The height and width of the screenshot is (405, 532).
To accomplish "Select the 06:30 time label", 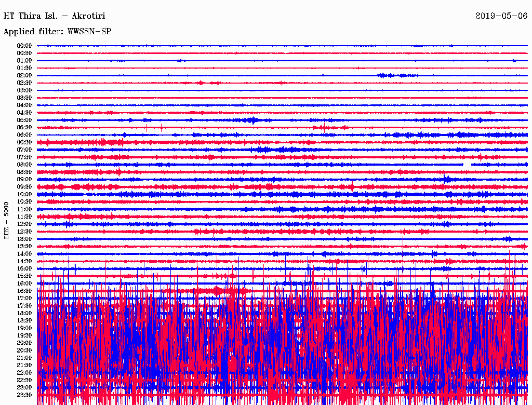I will coord(24,142).
